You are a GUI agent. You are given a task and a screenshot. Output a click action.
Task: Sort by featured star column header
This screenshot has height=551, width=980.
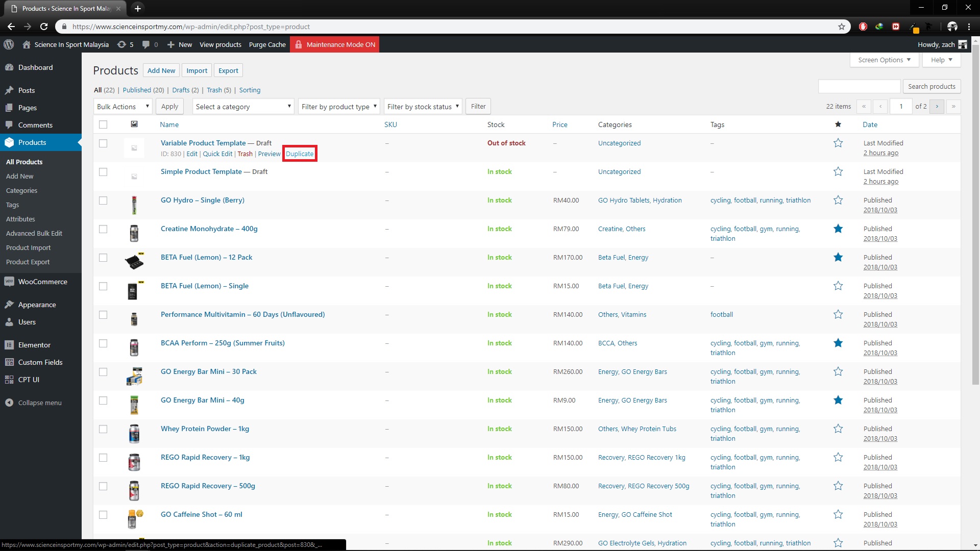click(838, 124)
